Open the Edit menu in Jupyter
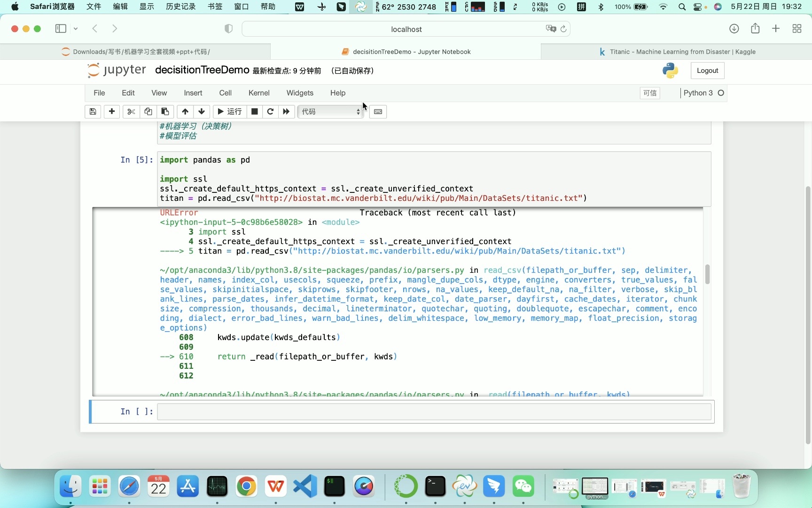Viewport: 812px width, 508px height. coord(128,93)
